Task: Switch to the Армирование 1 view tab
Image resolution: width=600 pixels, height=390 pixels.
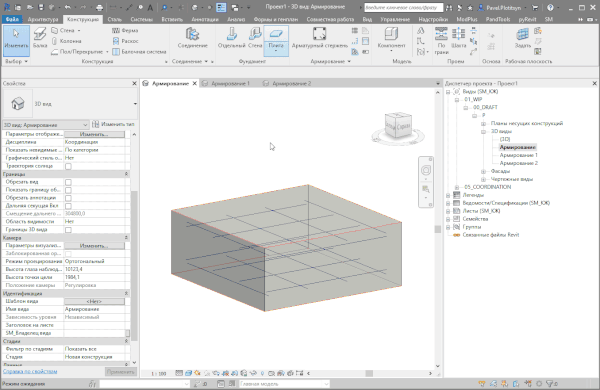Action: 230,83
